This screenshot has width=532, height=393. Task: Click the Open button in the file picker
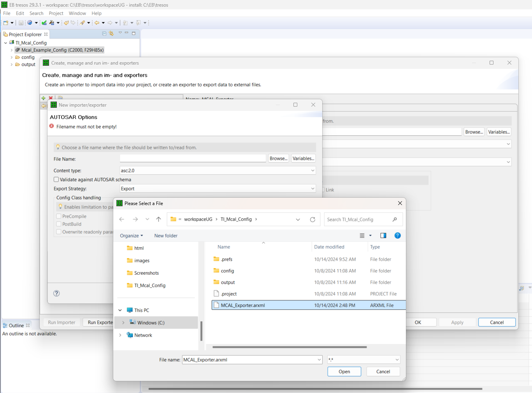click(x=344, y=371)
